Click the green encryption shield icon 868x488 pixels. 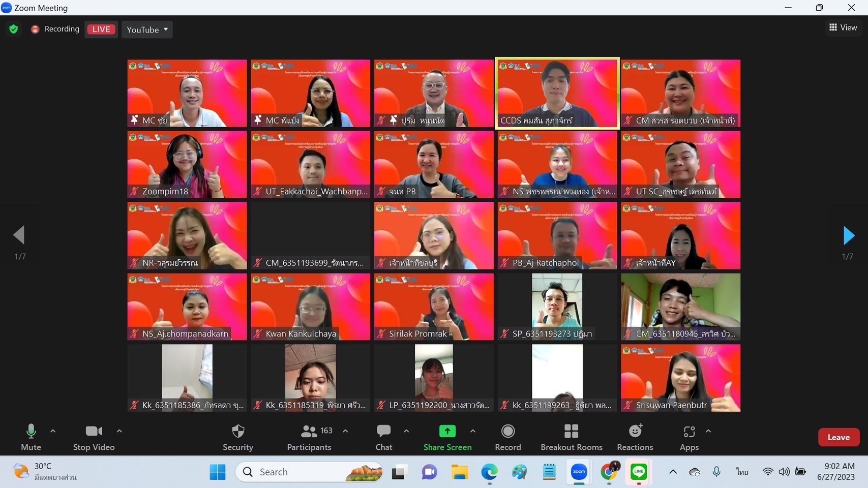click(14, 29)
